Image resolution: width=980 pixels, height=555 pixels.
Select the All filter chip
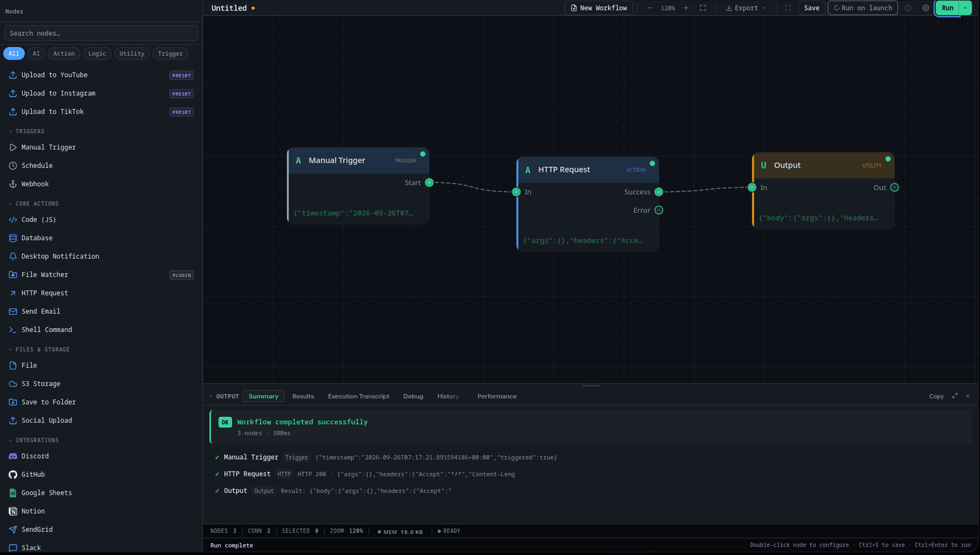pos(14,53)
